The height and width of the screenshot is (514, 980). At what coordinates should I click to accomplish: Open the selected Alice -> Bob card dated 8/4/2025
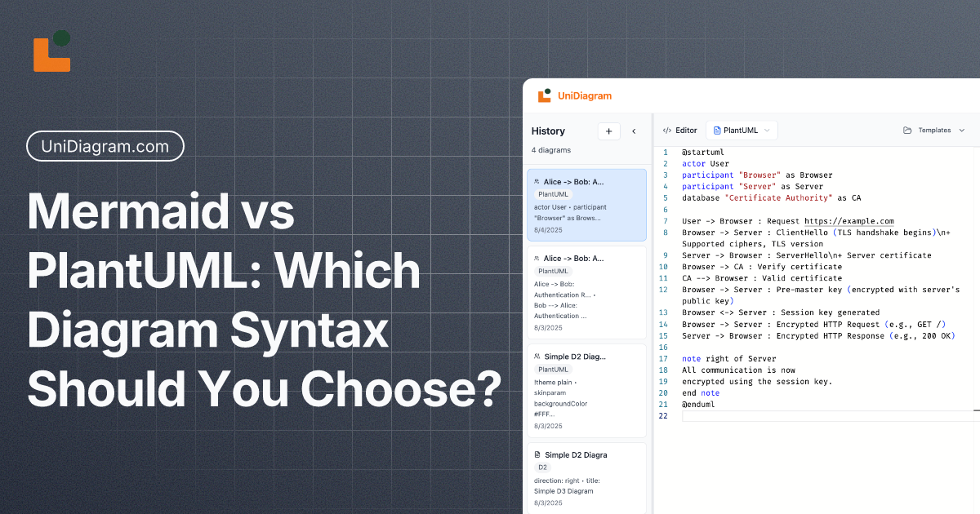[x=586, y=205]
